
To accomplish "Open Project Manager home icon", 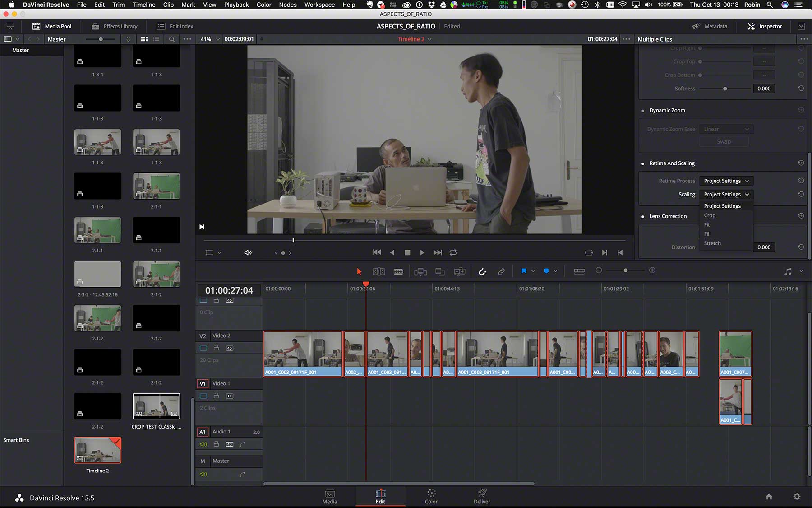I will [x=769, y=496].
